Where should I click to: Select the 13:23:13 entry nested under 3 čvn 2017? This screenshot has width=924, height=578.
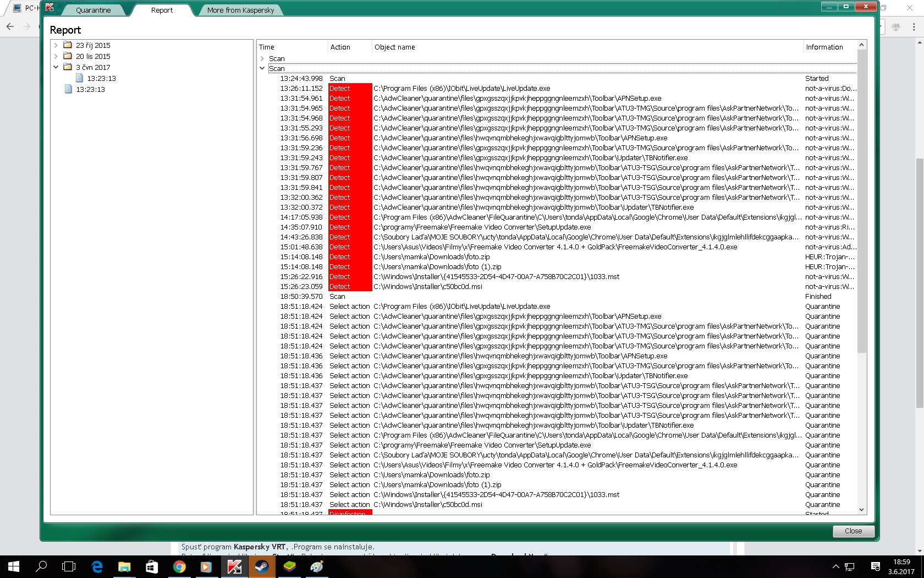point(101,78)
